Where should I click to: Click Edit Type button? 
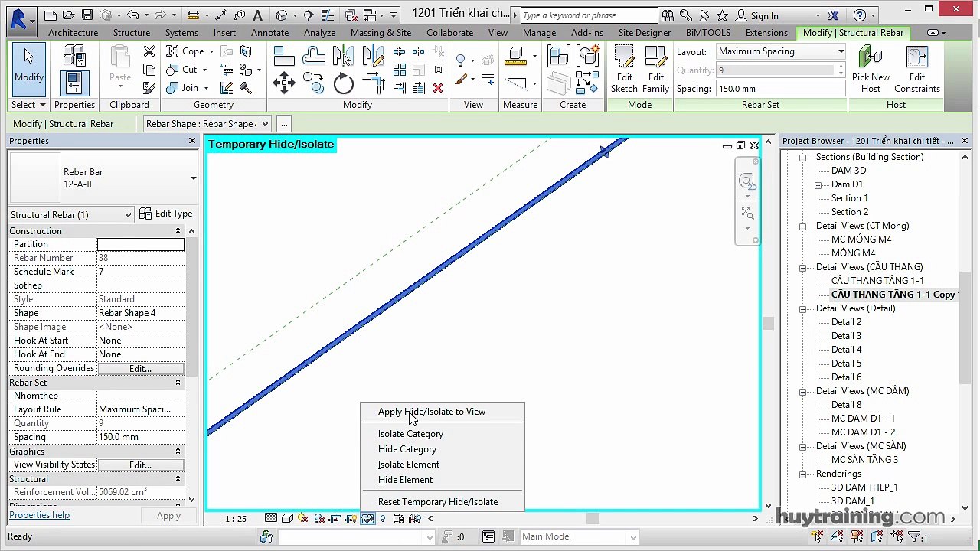point(166,214)
